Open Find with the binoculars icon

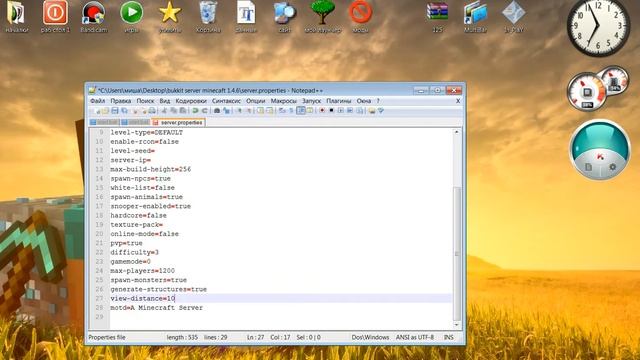pyautogui.click(x=217, y=111)
